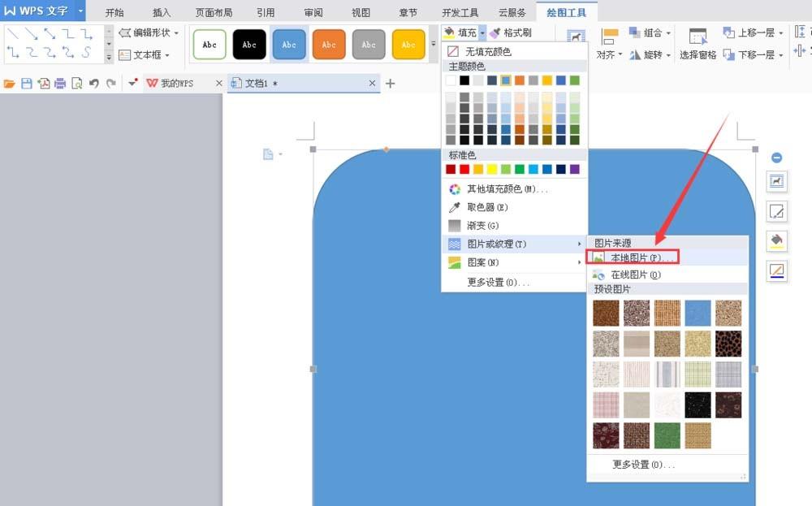
Task: Click 更多设置 below preset pictures
Action: point(641,464)
